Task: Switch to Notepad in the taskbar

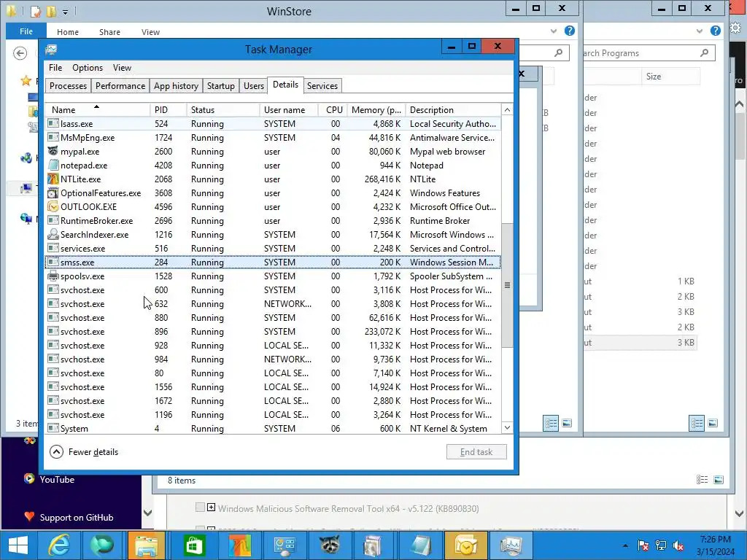Action: point(421,545)
